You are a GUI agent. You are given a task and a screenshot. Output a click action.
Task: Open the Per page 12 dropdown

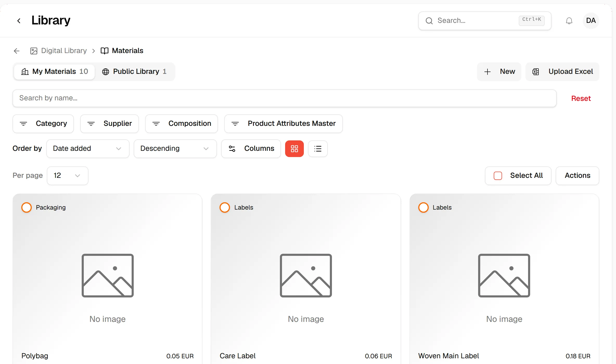tap(68, 176)
